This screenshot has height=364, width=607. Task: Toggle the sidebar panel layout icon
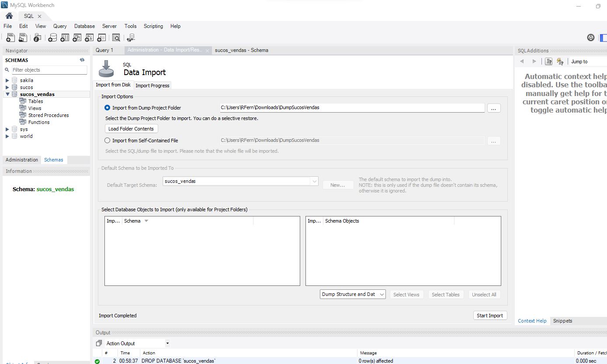tap(604, 38)
